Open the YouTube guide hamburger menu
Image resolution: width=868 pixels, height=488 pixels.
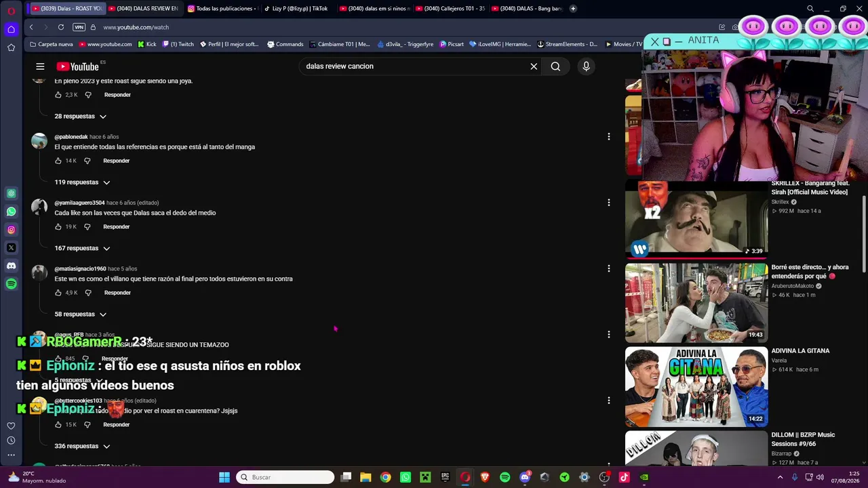[x=40, y=66]
